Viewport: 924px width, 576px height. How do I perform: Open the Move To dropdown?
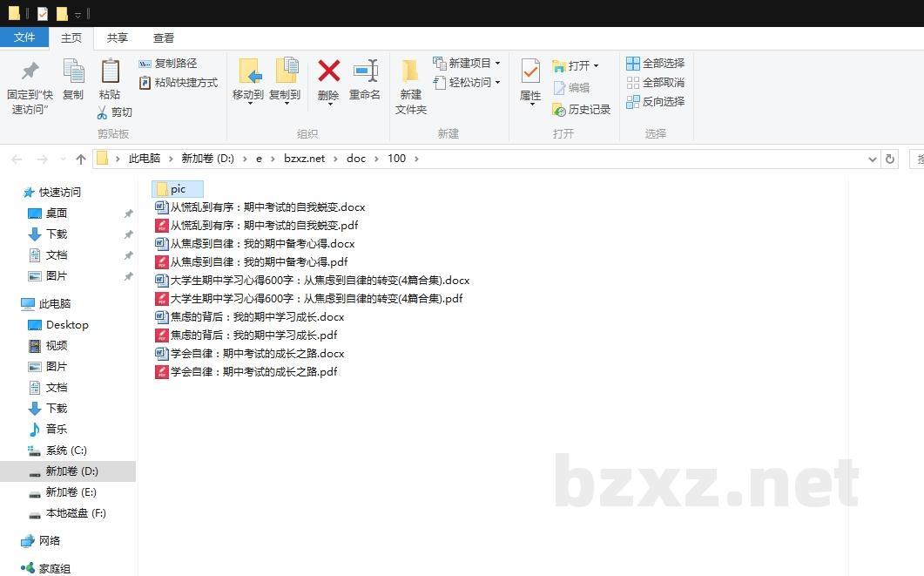click(248, 96)
